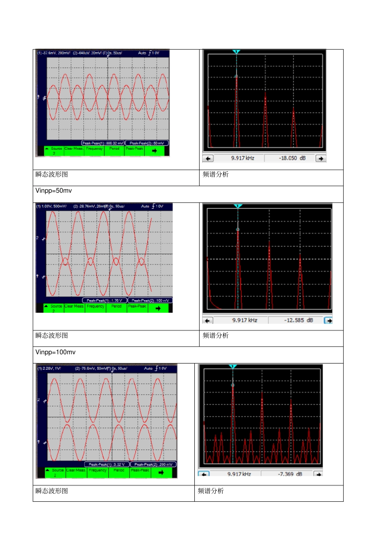The height and width of the screenshot is (555, 392).
Task: Click the Vinpp=50mv heading text
Action: (54, 191)
